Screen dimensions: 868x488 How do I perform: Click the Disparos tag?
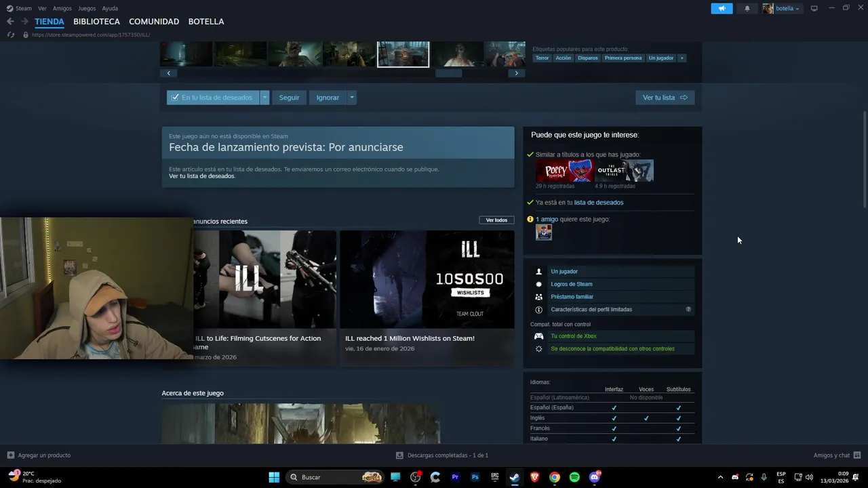click(x=588, y=58)
